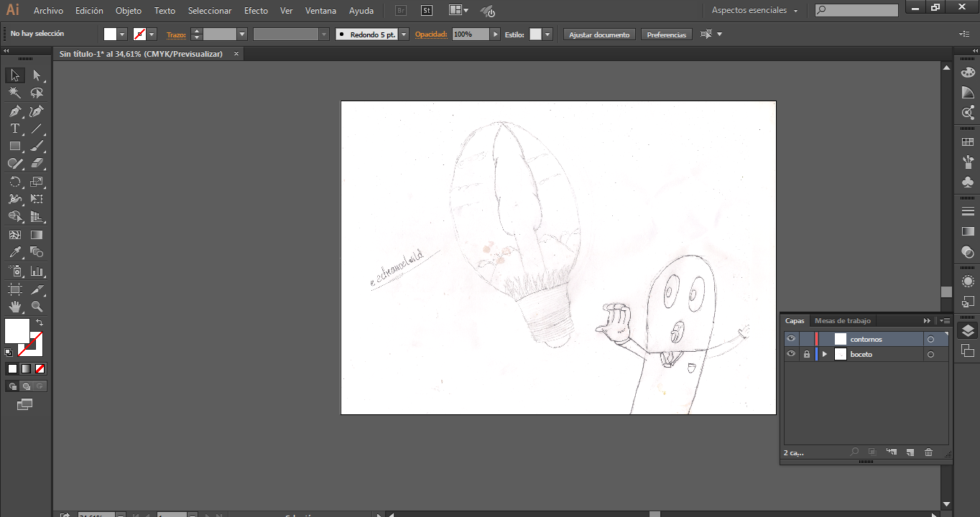Toggle visibility of the boceto layer
Image resolution: width=980 pixels, height=517 pixels.
coord(791,354)
